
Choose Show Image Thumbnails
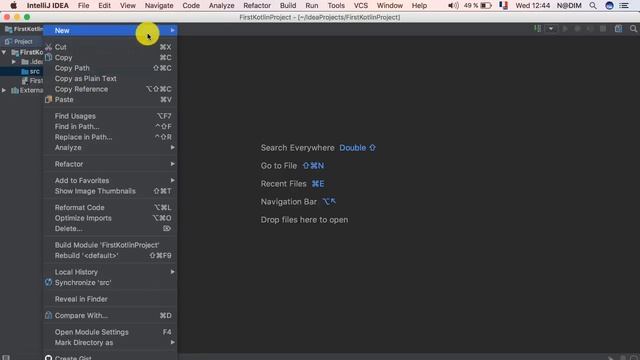110,191
